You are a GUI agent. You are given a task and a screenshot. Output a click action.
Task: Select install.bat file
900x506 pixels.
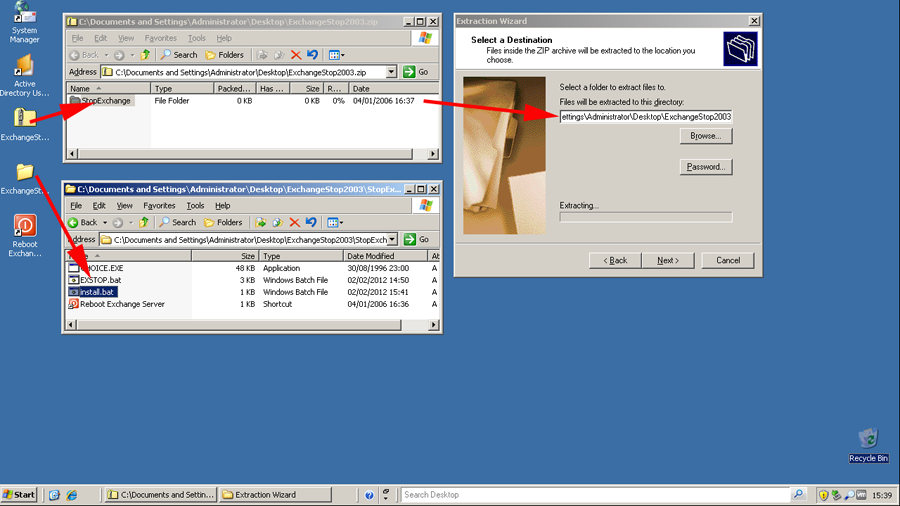(x=92, y=292)
